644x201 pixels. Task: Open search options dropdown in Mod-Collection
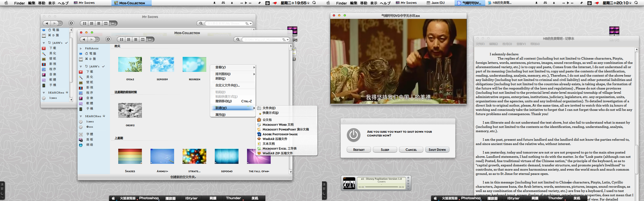coord(285,40)
